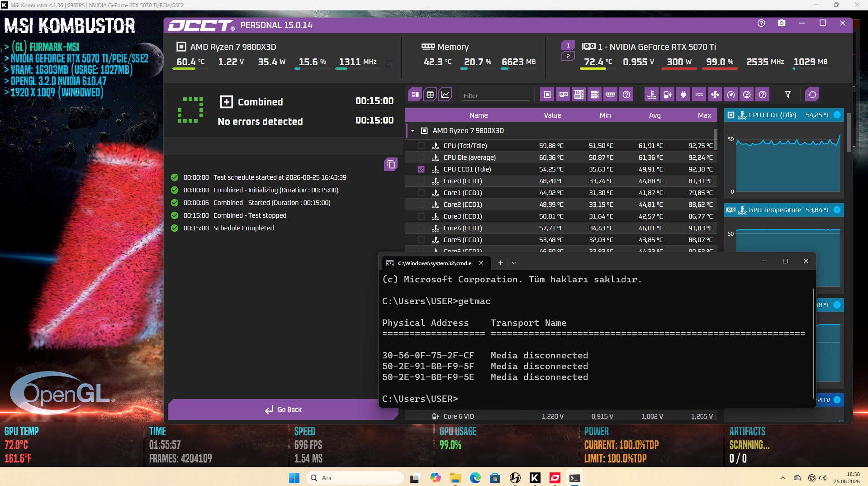The image size is (868, 486).
Task: Tick the Core3 (CCD1) checkbox
Action: pos(421,216)
